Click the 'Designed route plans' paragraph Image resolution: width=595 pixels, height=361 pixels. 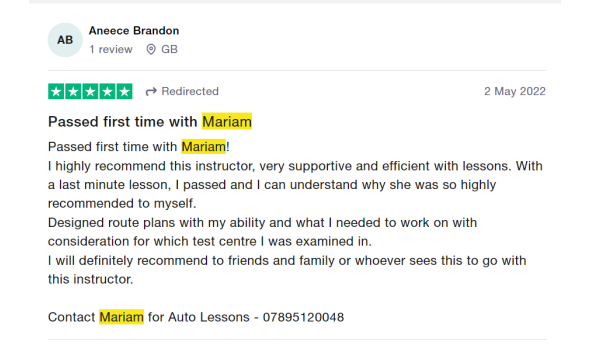click(x=263, y=232)
